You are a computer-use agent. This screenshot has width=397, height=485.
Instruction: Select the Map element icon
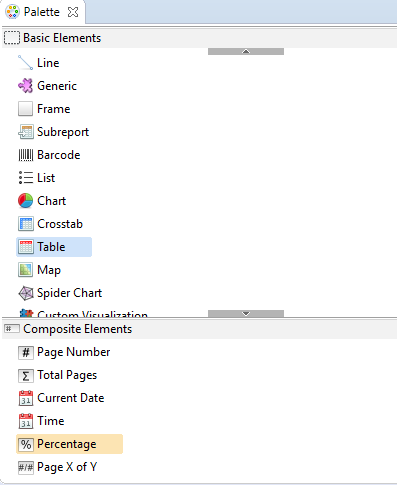(25, 270)
